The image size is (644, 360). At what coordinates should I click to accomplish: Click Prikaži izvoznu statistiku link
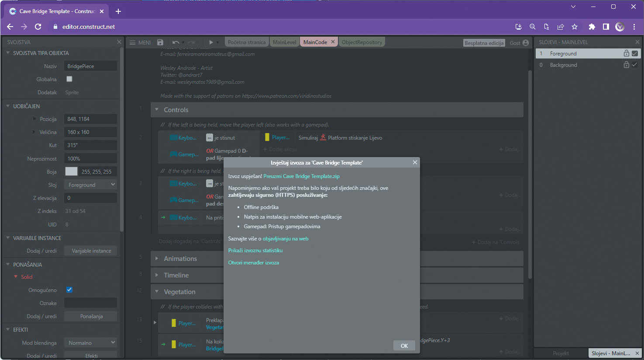[x=255, y=250]
